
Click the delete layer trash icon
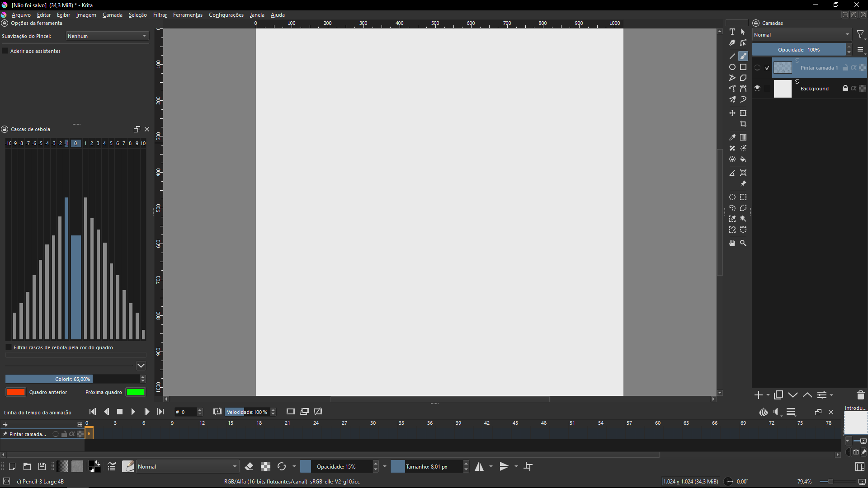[860, 395]
